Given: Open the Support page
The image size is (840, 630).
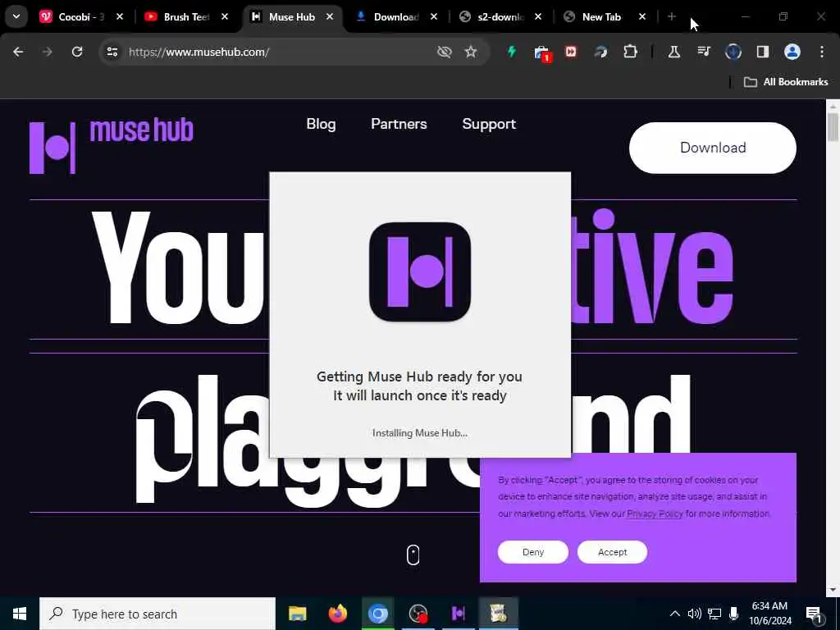Looking at the screenshot, I should [x=489, y=124].
